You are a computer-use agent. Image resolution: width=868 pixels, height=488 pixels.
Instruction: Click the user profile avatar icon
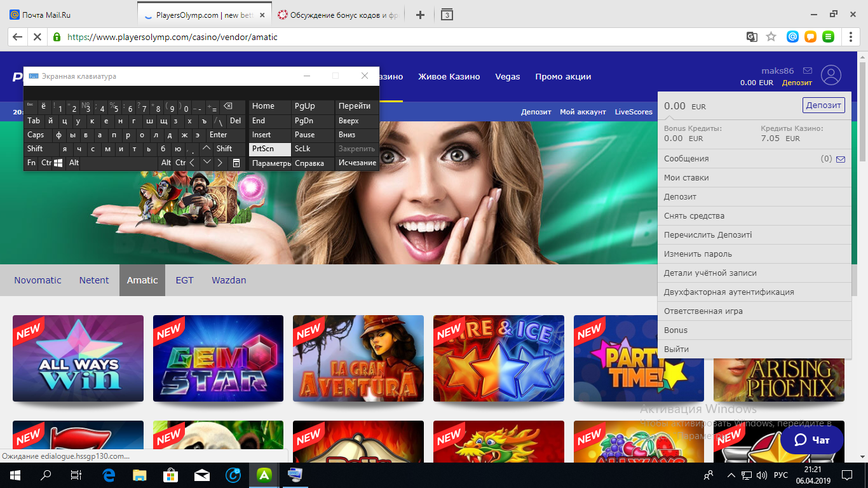(x=831, y=76)
